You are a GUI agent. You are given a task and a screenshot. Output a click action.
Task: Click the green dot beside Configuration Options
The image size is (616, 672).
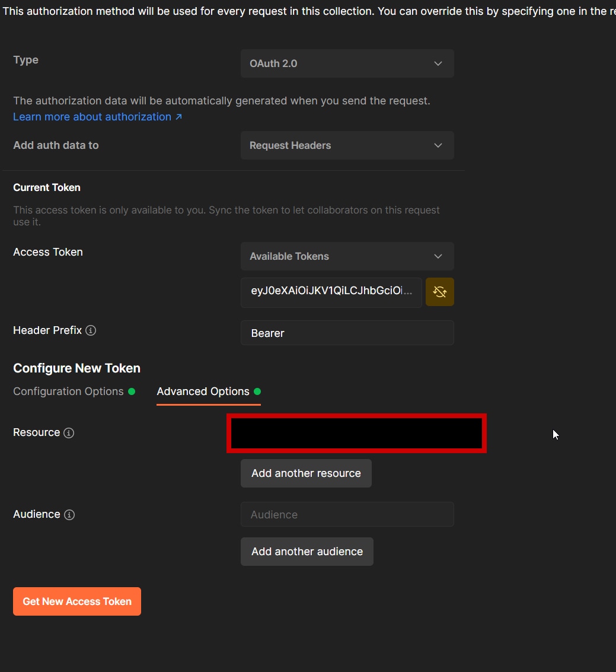click(x=132, y=391)
